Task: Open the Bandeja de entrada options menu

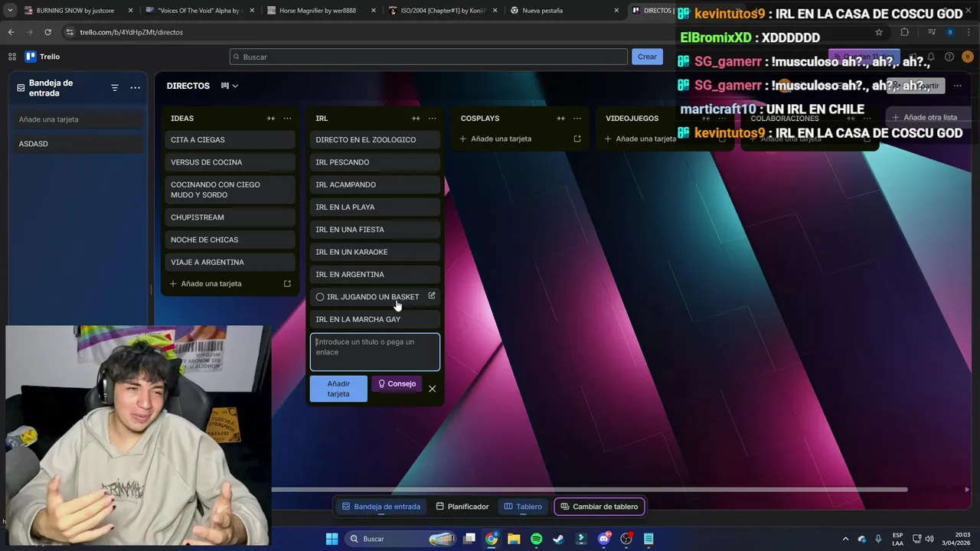Action: pos(135,88)
